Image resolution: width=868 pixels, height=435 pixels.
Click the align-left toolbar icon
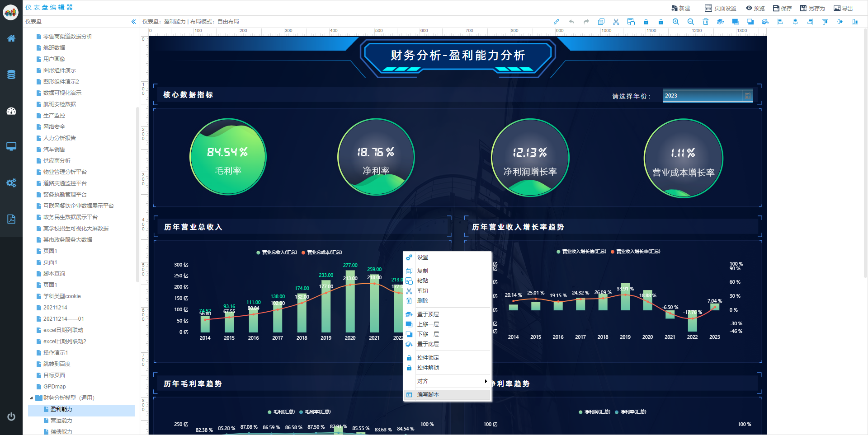(780, 22)
